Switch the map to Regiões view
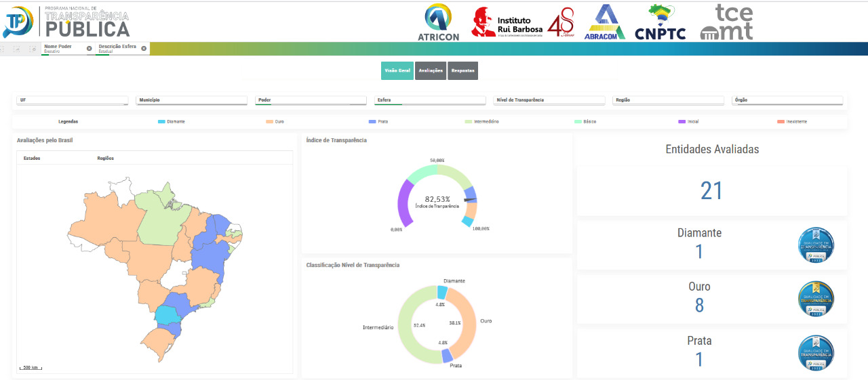868x380 pixels. click(105, 159)
